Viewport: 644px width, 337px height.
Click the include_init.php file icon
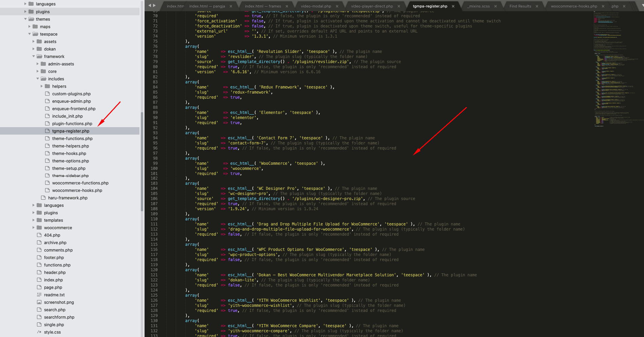[48, 116]
